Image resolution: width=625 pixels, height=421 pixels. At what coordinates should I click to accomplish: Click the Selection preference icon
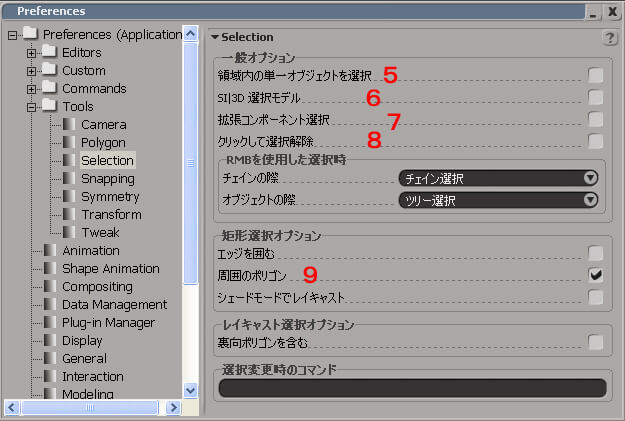(69, 160)
